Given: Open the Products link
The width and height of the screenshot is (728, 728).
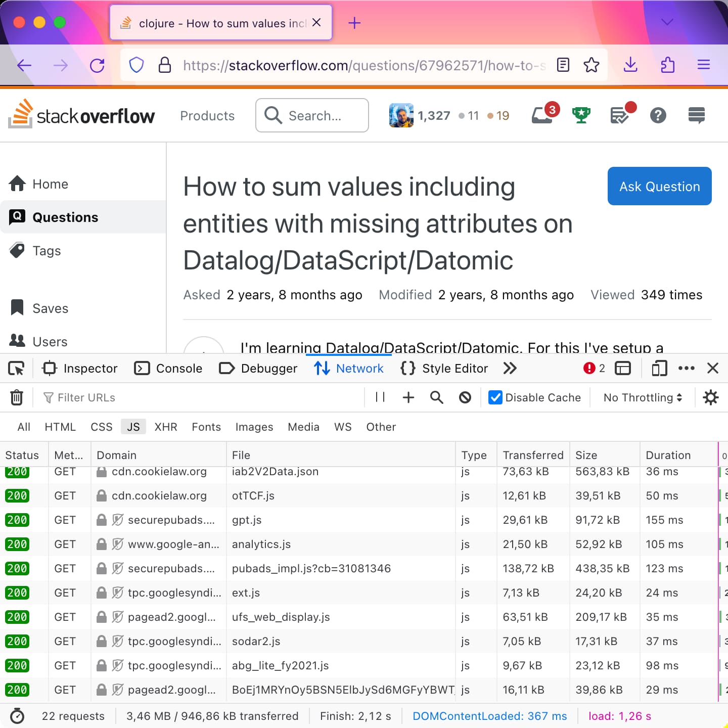Looking at the screenshot, I should tap(207, 116).
